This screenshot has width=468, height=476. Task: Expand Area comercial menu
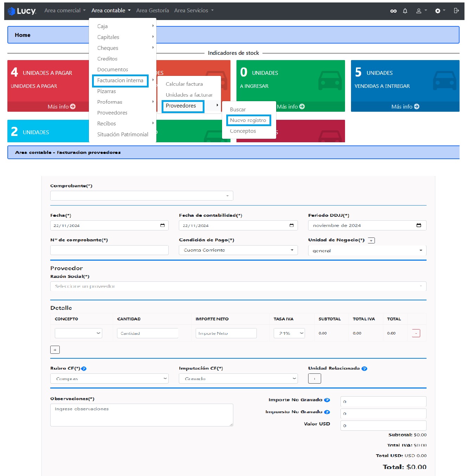[65, 11]
